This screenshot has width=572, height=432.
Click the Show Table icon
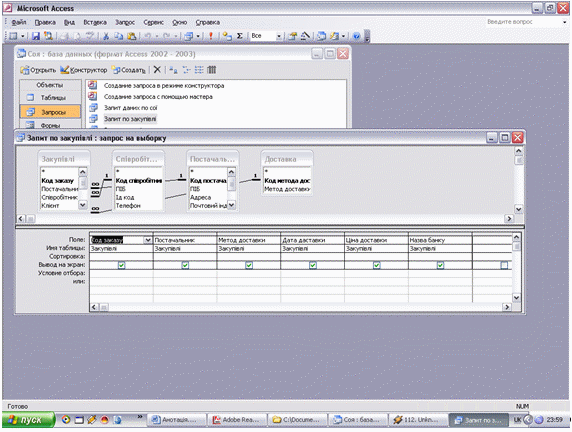click(x=227, y=36)
